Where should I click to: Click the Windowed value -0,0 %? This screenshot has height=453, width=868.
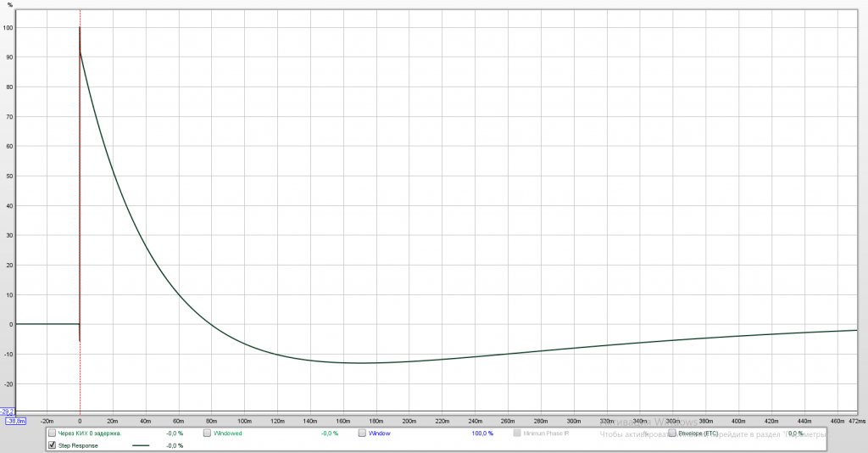330,433
